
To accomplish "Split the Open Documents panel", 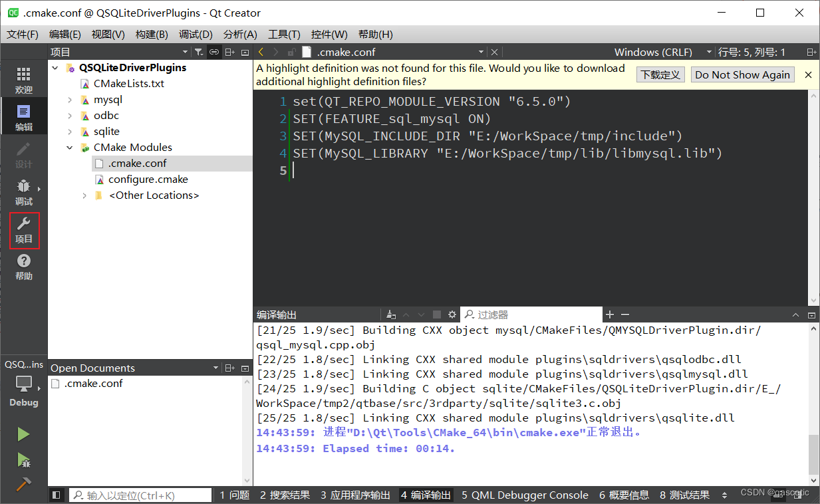I will [x=229, y=368].
